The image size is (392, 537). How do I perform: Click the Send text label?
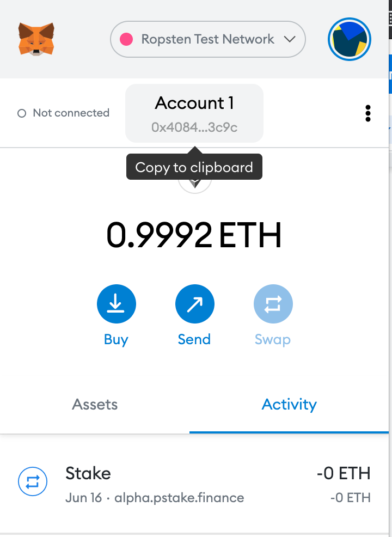coord(194,340)
